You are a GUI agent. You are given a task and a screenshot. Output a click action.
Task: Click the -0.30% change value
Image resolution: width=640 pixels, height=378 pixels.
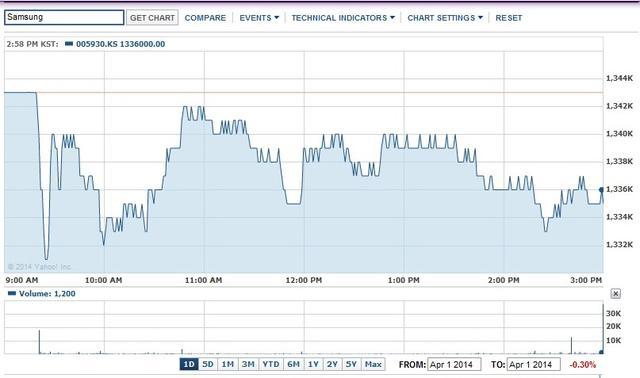coord(582,365)
